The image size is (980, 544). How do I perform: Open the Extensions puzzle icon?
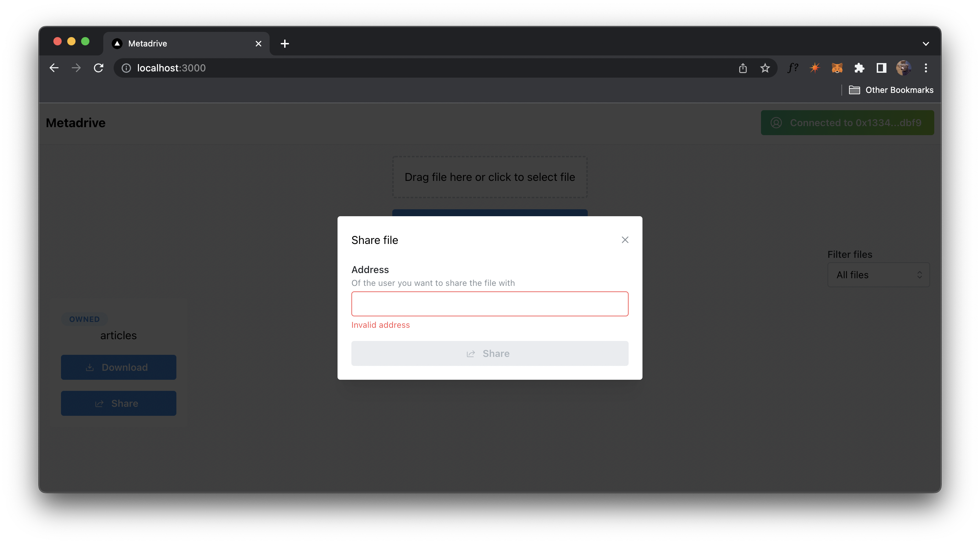(x=859, y=68)
